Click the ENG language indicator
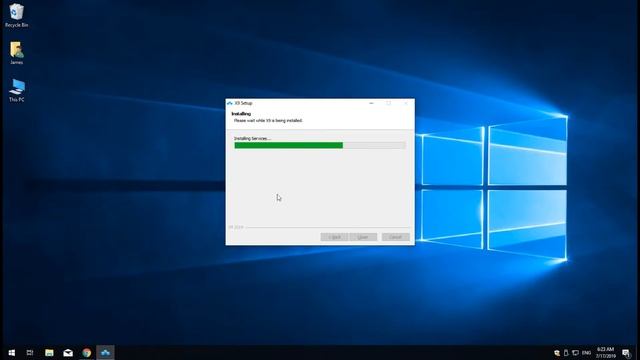The width and height of the screenshot is (640, 360). (x=587, y=353)
